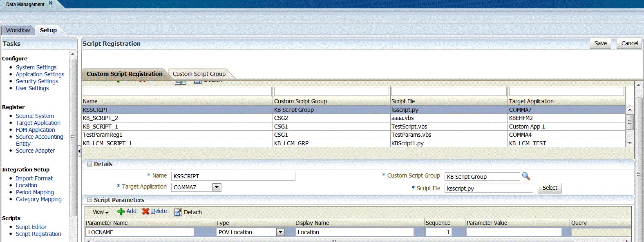The image size is (644, 242).
Task: Switch to Custom Script Group tab
Action: point(199,74)
